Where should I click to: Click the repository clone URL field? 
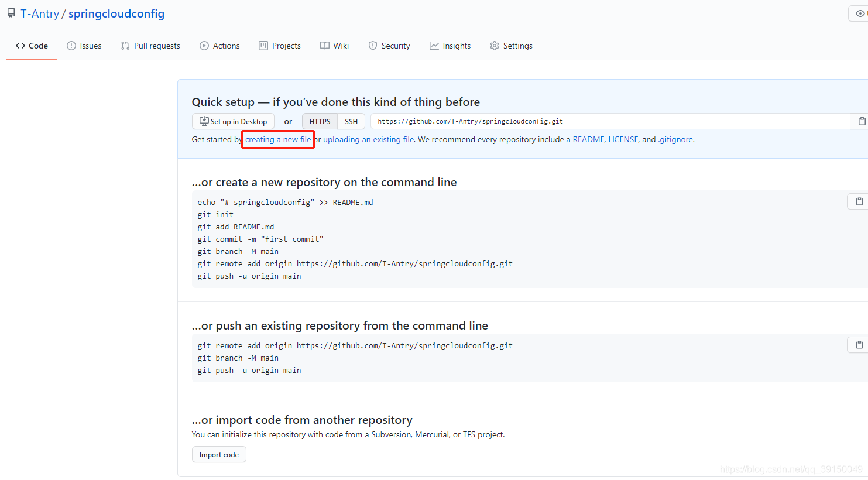[610, 121]
